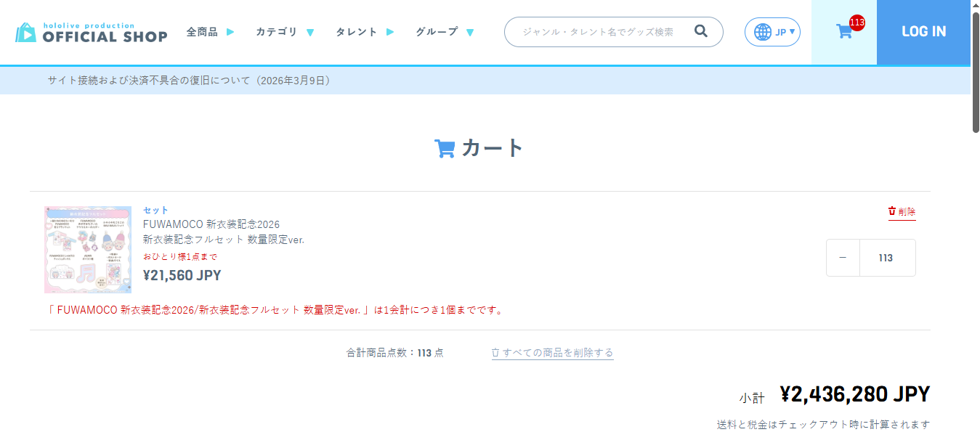Click the shipping and tax note text

click(x=823, y=425)
